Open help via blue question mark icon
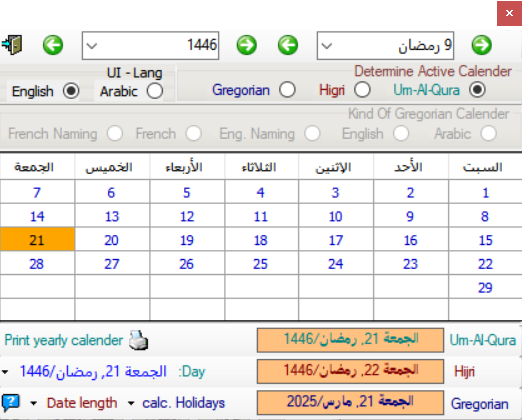Screen dimensions: 522x420 click(11, 403)
